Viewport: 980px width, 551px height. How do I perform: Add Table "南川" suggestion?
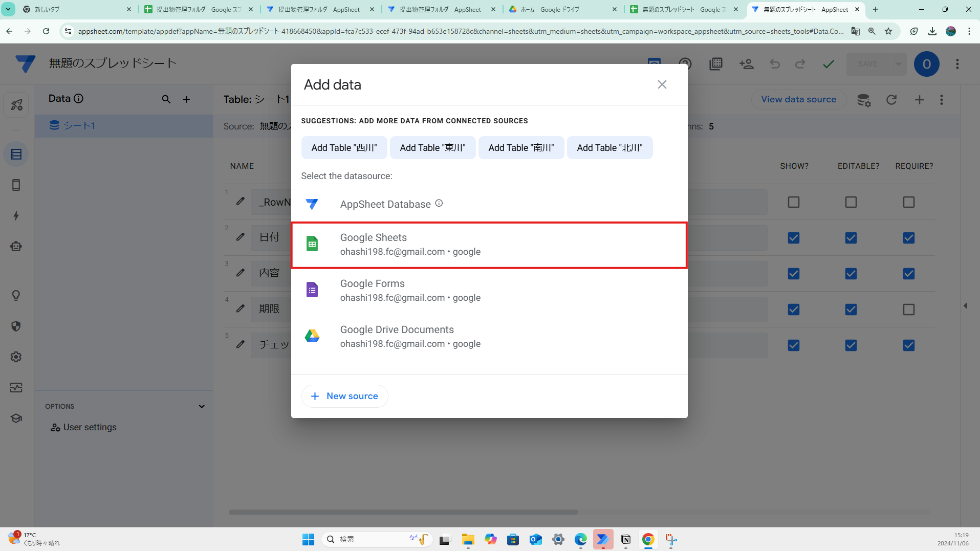[521, 148]
